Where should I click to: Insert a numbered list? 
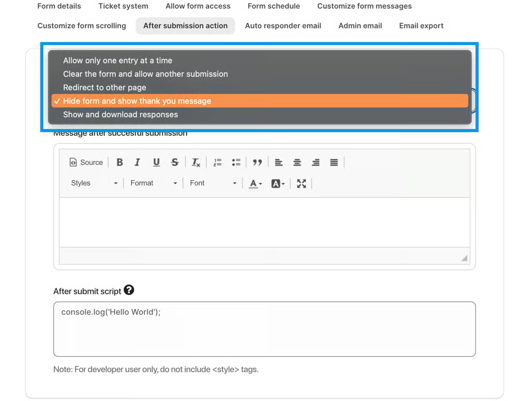point(217,162)
